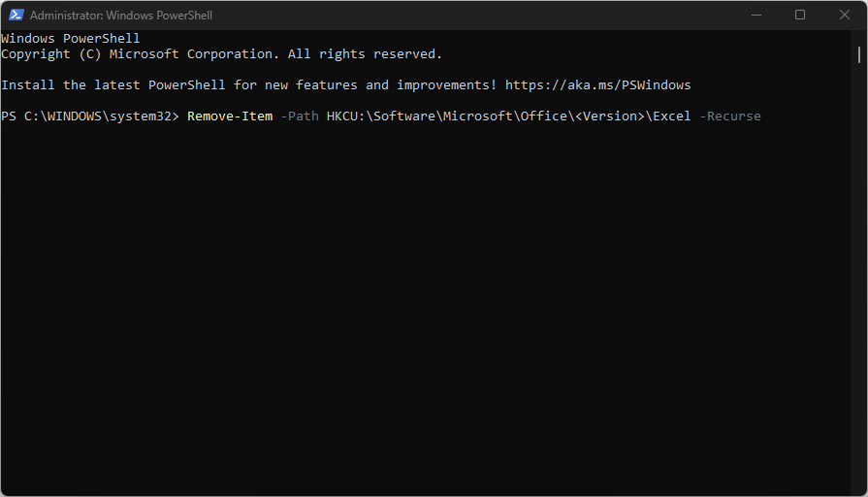Click the -Path parameter in the command

(x=299, y=116)
